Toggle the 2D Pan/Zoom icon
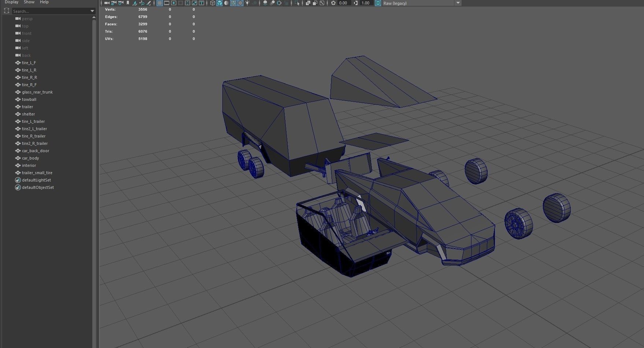Image resolution: width=644 pixels, height=348 pixels. [x=142, y=3]
